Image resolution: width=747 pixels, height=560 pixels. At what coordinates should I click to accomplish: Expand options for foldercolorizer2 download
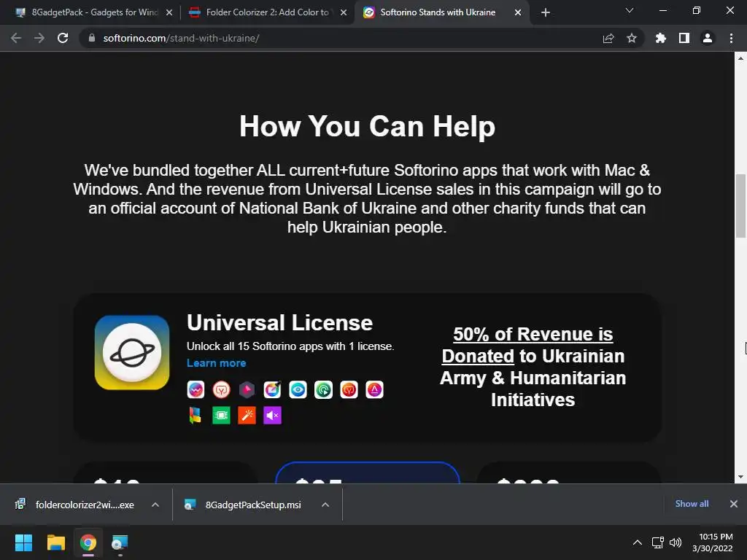[x=155, y=505]
